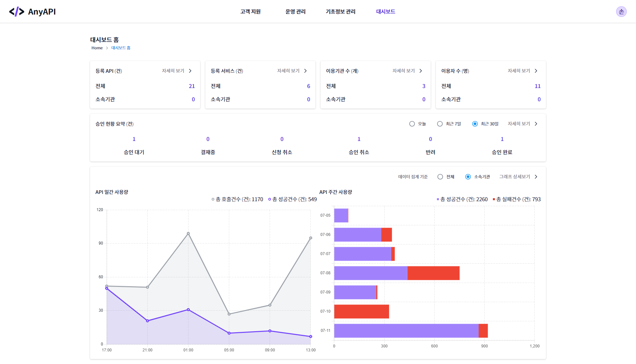
Task: Click the chevron beside 등록 서비스 자세히 보기
Action: pyautogui.click(x=305, y=70)
